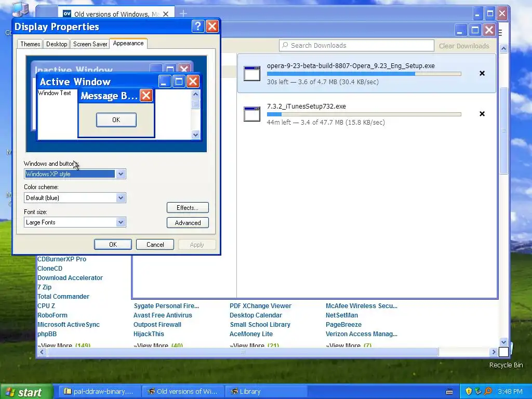Switch to pal-ddraw-binary taskbar item

pos(101,392)
